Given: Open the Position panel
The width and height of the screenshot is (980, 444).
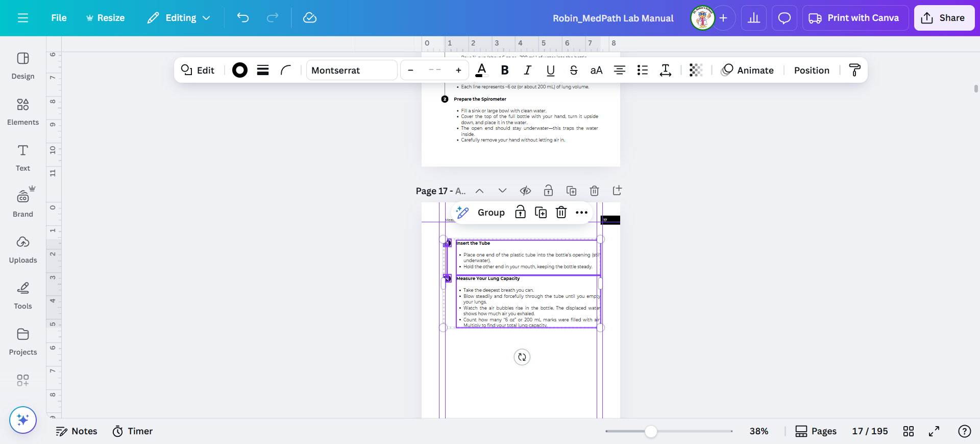Looking at the screenshot, I should coord(812,70).
